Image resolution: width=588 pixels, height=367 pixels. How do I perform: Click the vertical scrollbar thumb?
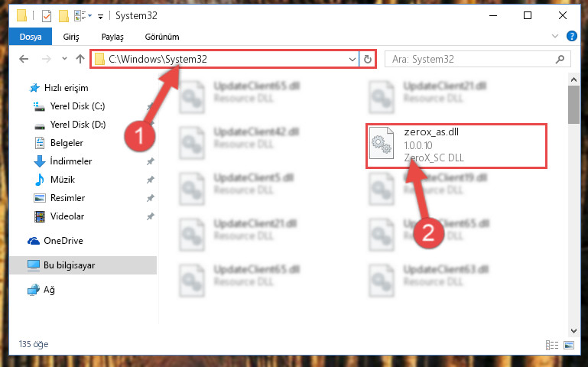click(573, 105)
